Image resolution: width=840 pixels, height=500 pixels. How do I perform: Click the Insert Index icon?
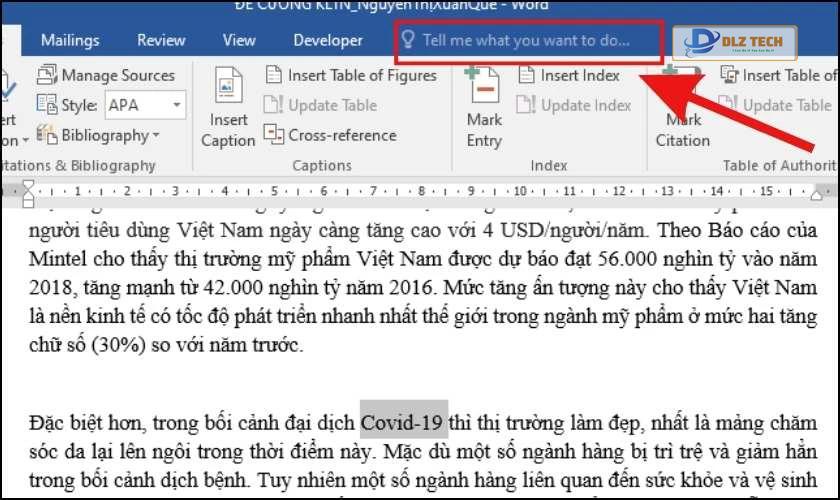coord(526,75)
